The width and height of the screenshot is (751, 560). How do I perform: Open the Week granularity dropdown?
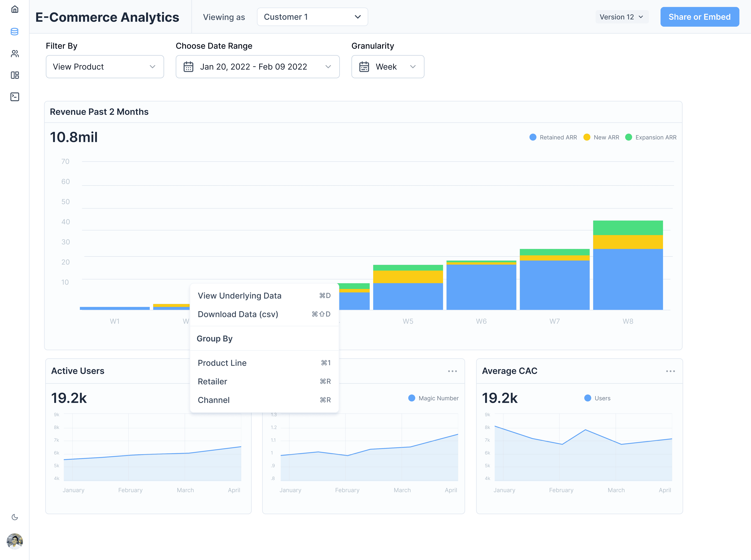388,67
